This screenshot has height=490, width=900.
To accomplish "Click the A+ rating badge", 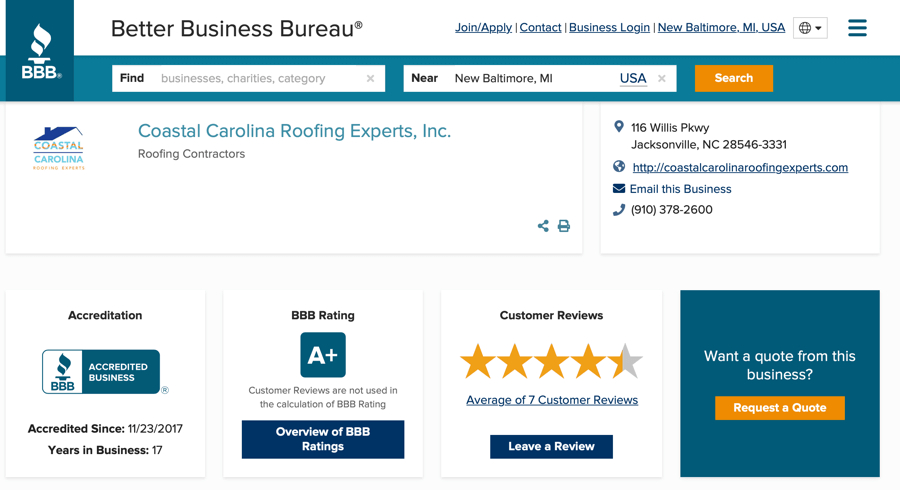I will 323,355.
